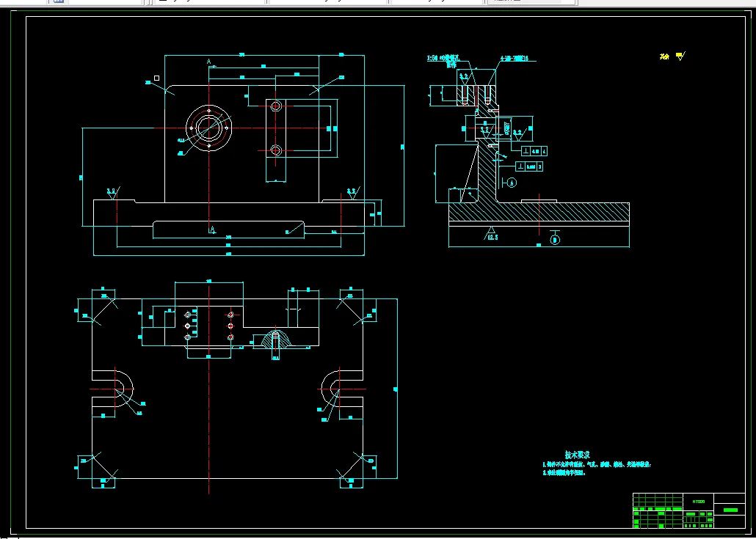Select the HT200 material label in title block
Screen dimensions: 756x539
click(x=699, y=502)
